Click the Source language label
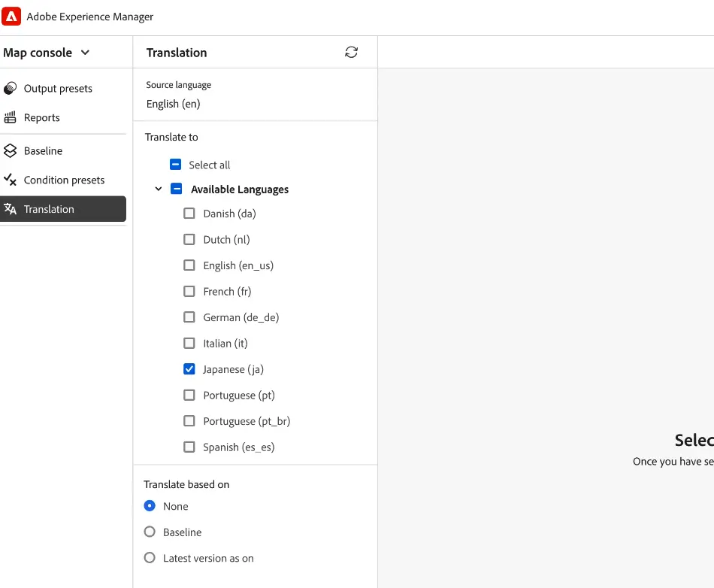714x588 pixels. tap(179, 85)
